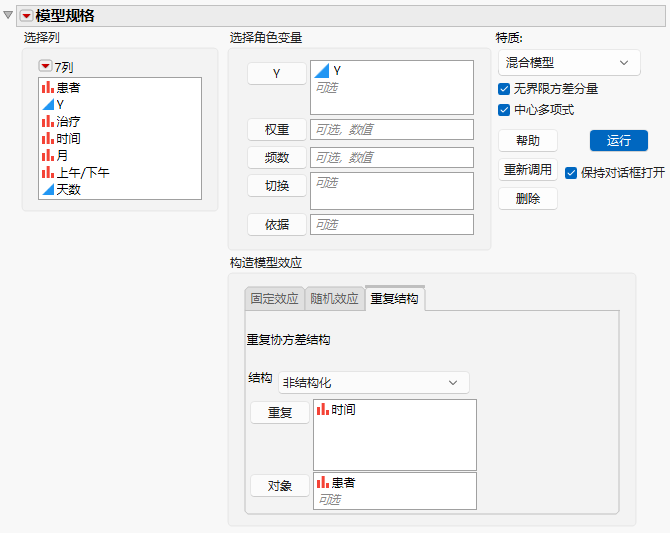The image size is (670, 533).
Task: Click the 频数 optional numeric field
Action: pyautogui.click(x=392, y=158)
